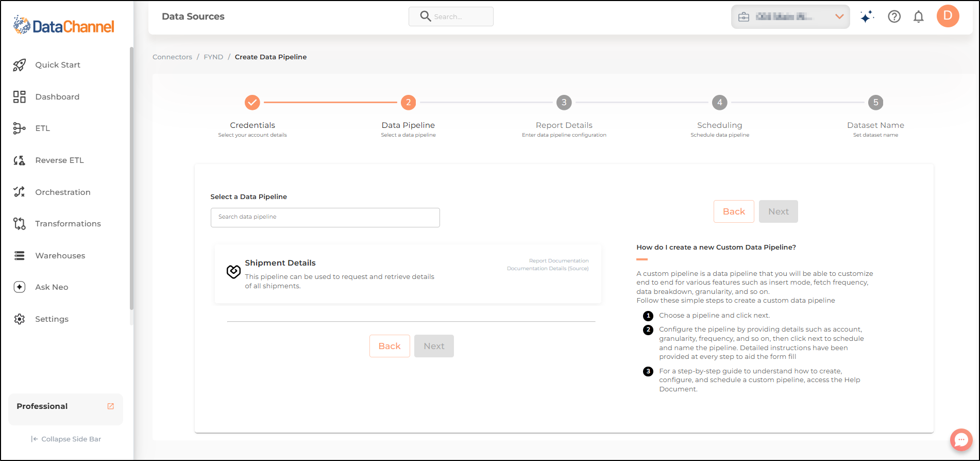Viewport: 980px width, 461px height.
Task: Click the help question mark icon
Action: [894, 17]
